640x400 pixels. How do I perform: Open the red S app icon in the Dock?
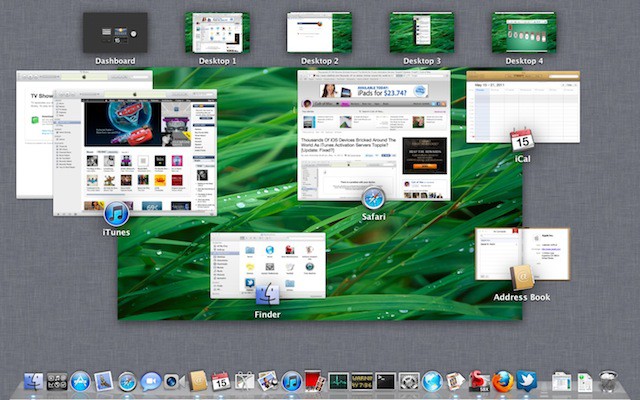[479, 381]
